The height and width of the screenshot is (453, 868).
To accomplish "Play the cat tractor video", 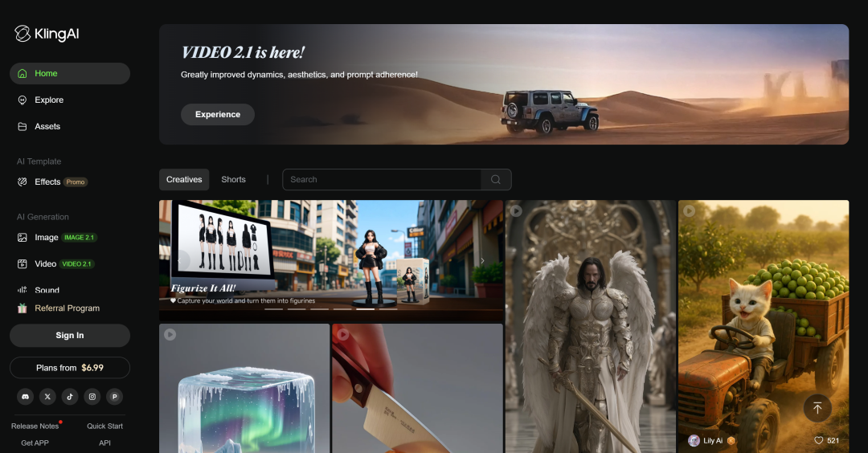I will (x=689, y=210).
